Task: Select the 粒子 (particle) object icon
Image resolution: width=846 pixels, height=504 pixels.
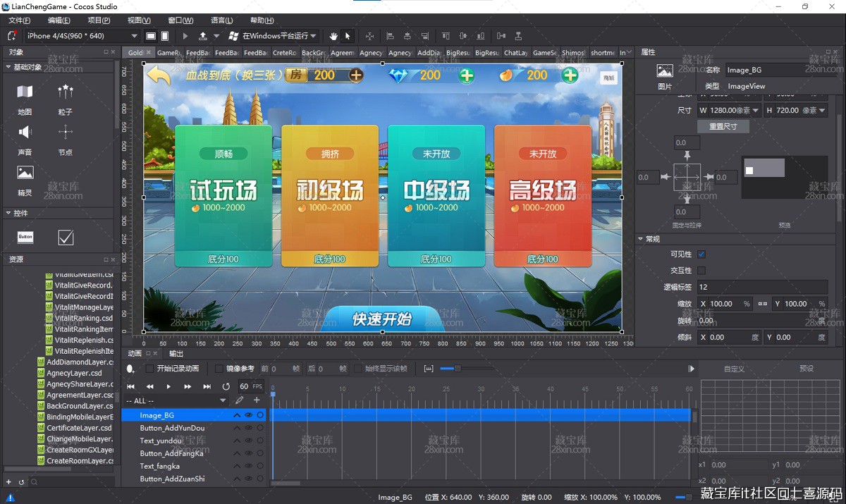Action: coord(66,92)
